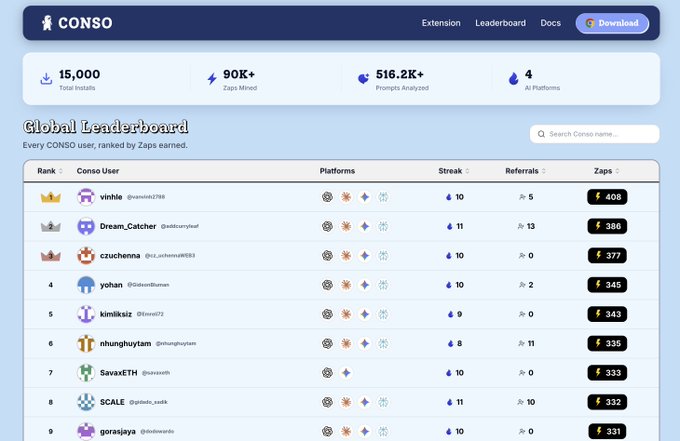Click the 408 Zaps badge for vinhle

click(607, 197)
